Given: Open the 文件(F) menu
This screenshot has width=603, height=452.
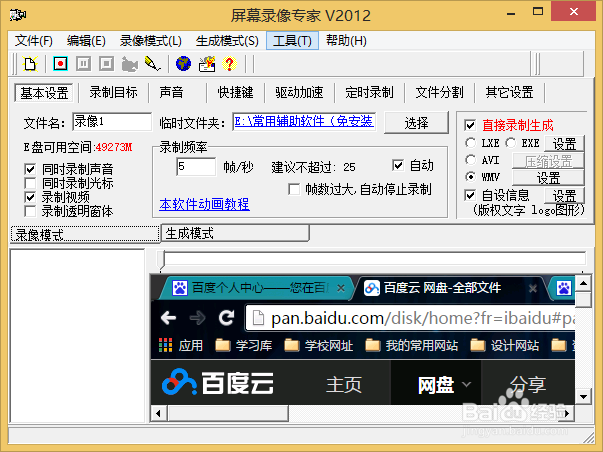Looking at the screenshot, I should click(x=34, y=41).
